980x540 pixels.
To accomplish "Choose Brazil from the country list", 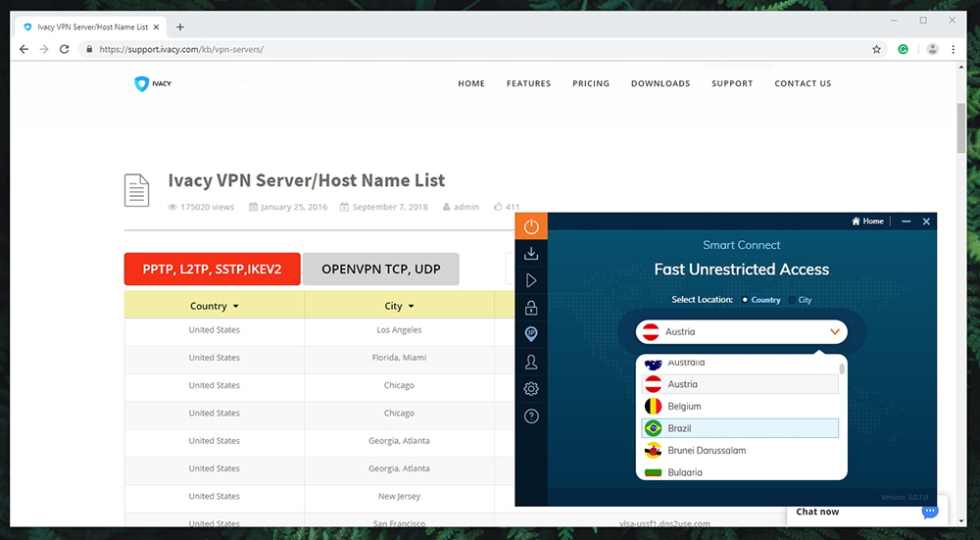I will 740,428.
